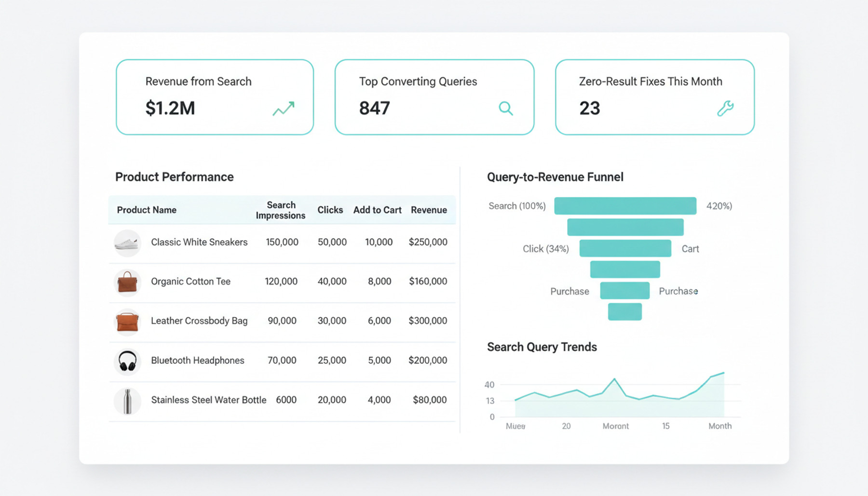Select the Stainless Steel Water Bottle product name
Viewport: 868px width, 496px height.
click(x=209, y=400)
